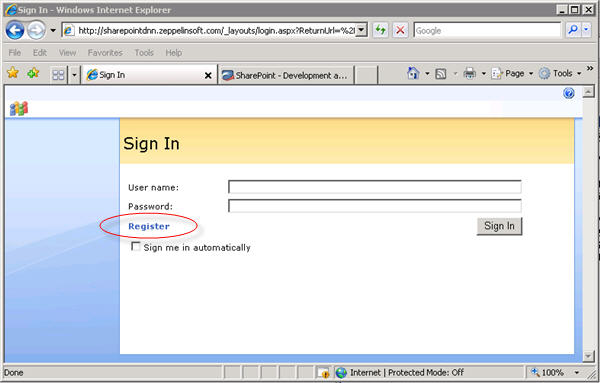Click the Home toolbar icon
The width and height of the screenshot is (600, 383).
[x=413, y=73]
